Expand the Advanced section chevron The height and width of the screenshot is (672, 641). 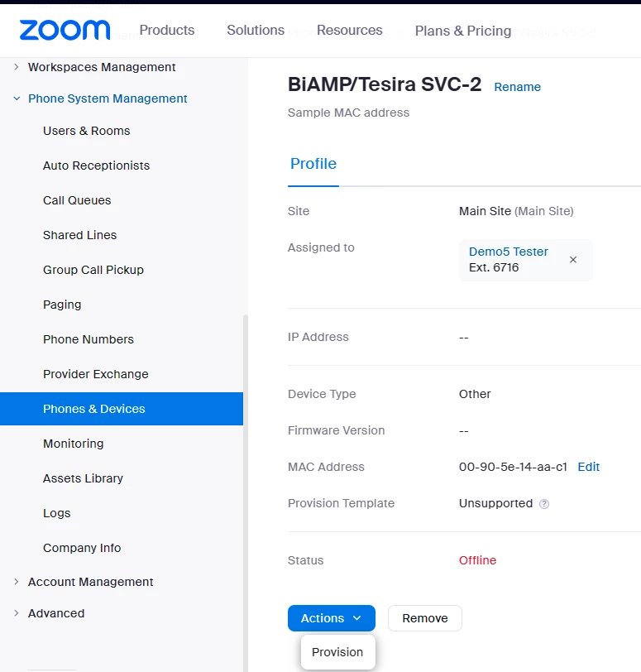[17, 613]
